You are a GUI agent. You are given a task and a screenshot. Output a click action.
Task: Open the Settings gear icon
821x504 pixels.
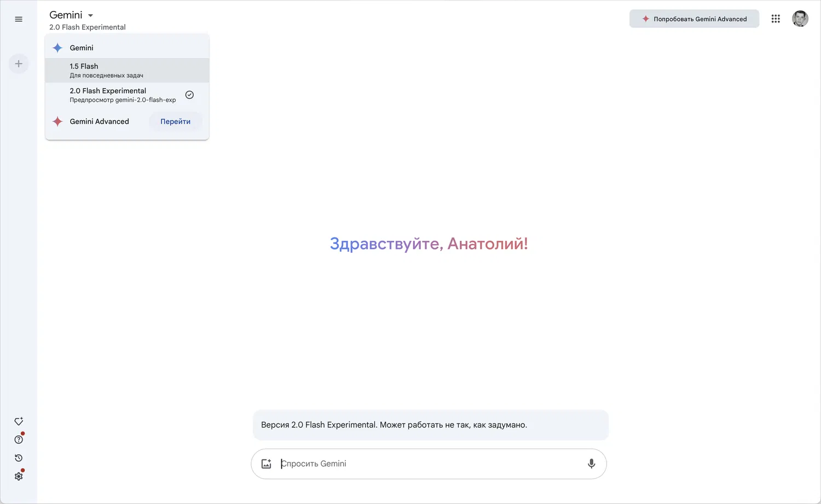pos(19,476)
